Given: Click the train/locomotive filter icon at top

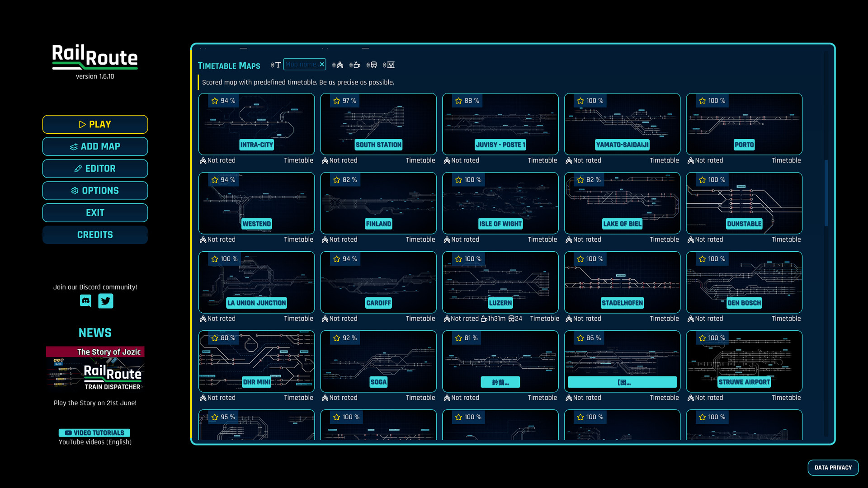Looking at the screenshot, I should point(373,64).
